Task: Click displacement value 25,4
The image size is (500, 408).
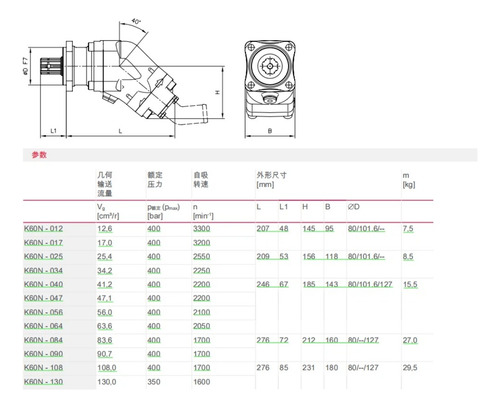Action: tap(105, 257)
